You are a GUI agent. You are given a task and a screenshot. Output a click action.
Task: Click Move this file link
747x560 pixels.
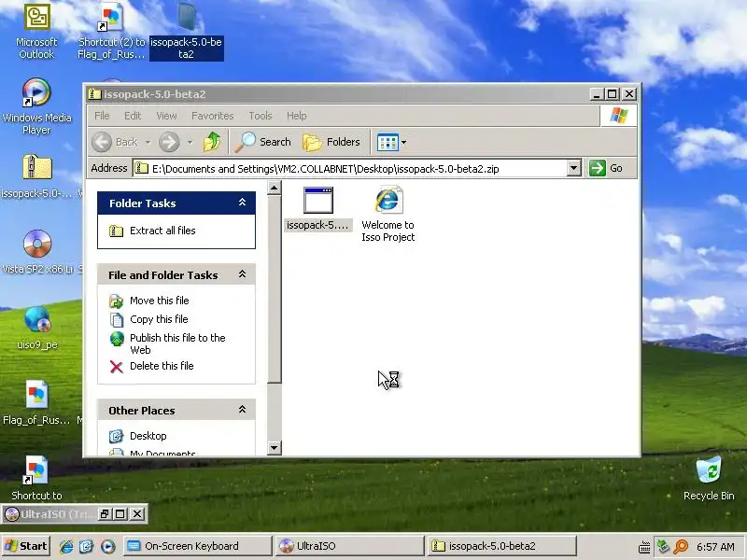(x=159, y=301)
